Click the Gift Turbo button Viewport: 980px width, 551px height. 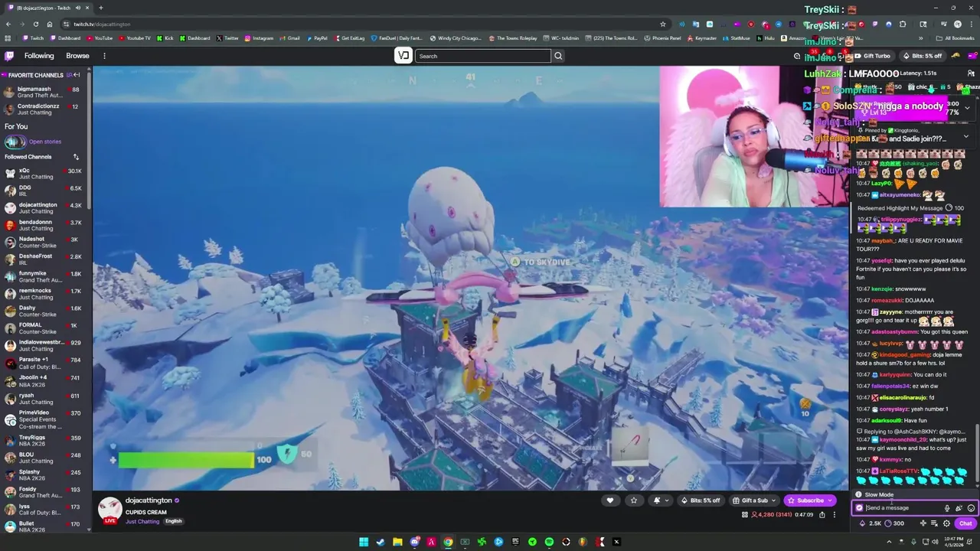pyautogui.click(x=872, y=56)
